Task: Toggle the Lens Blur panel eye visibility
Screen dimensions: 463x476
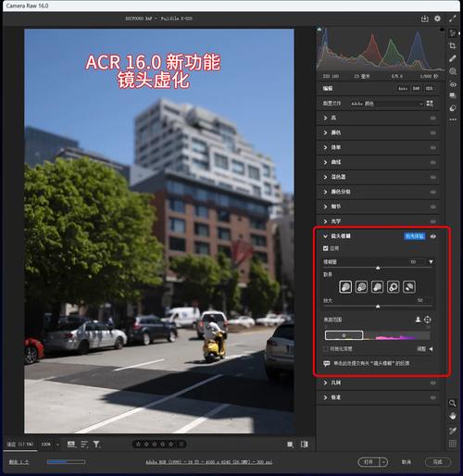Action: click(433, 236)
